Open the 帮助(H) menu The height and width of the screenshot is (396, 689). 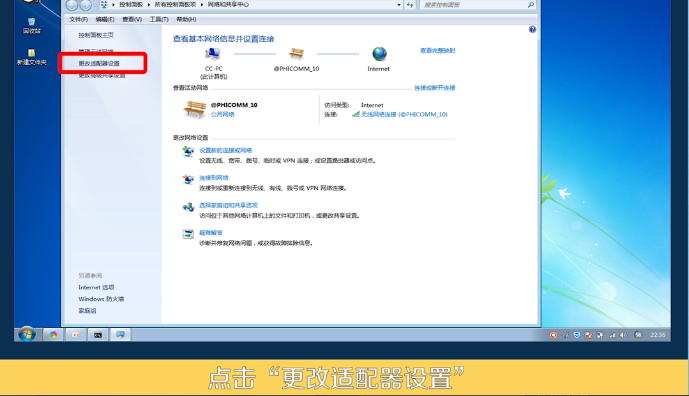(186, 19)
